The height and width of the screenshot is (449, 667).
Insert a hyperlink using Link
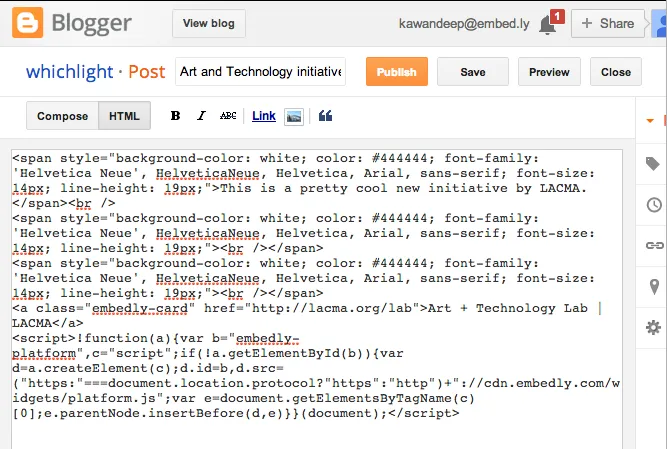[264, 116]
